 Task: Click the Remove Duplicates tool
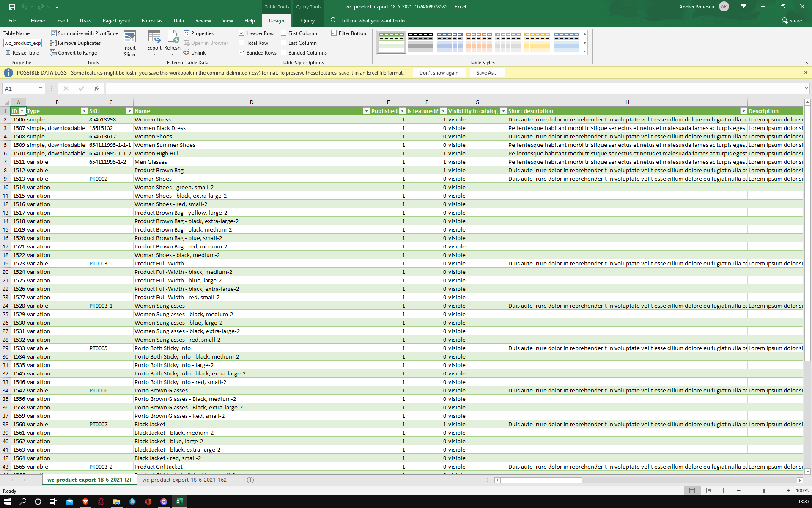pos(75,43)
